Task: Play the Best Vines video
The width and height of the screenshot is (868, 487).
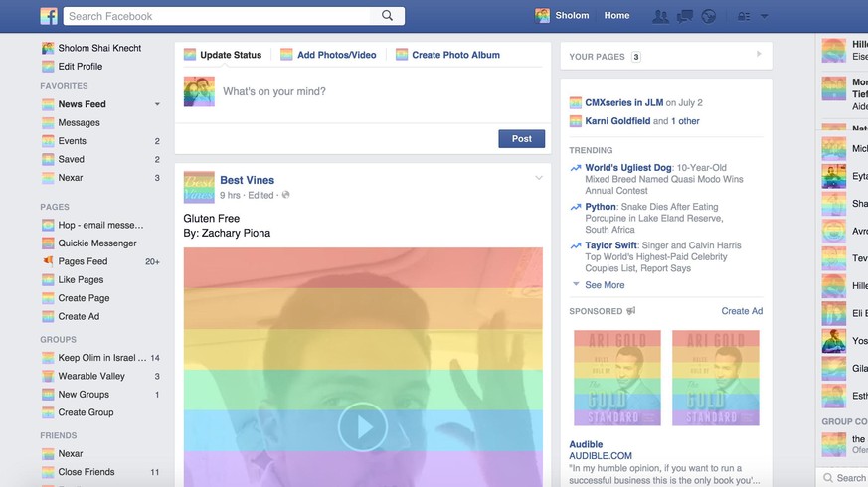Action: tap(363, 427)
